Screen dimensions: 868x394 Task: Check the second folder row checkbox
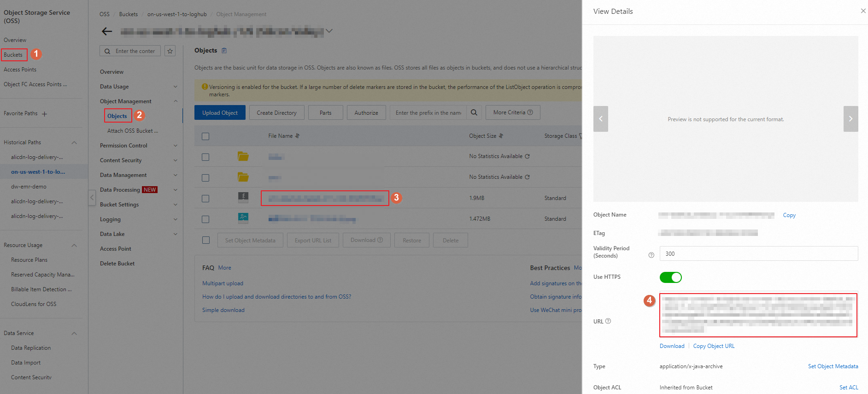tap(205, 178)
